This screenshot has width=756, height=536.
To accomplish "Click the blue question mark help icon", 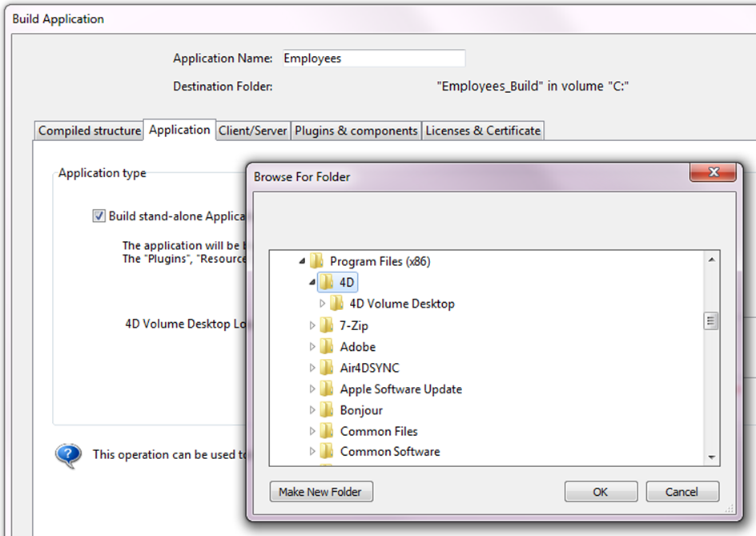I will (68, 455).
